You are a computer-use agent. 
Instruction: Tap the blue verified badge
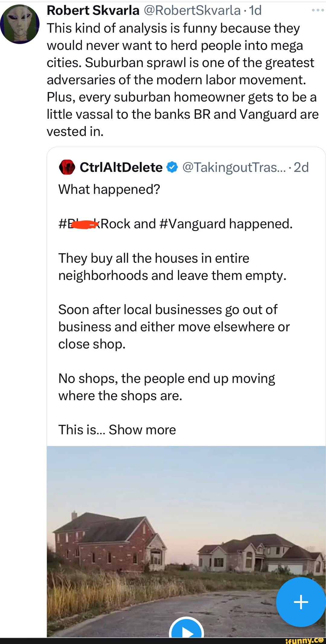click(x=172, y=167)
